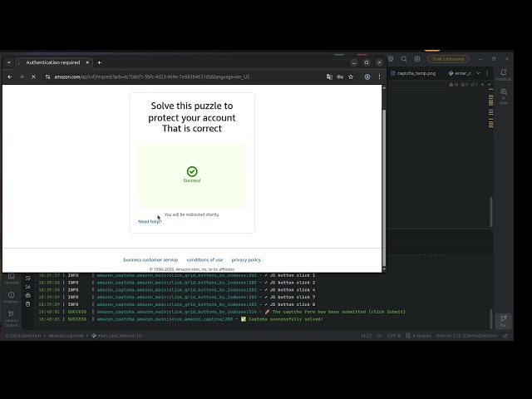Jump to the next highlighted error arrow
The width and height of the screenshot is (532, 399).
(490, 85)
